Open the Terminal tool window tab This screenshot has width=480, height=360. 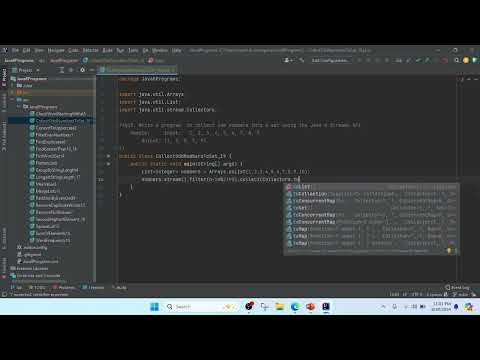click(x=93, y=287)
